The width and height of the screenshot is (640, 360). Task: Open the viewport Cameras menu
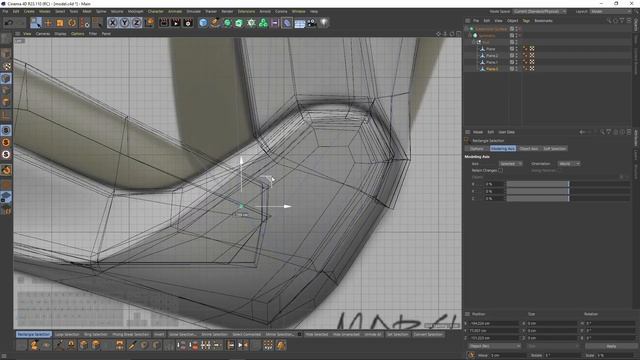click(x=43, y=33)
